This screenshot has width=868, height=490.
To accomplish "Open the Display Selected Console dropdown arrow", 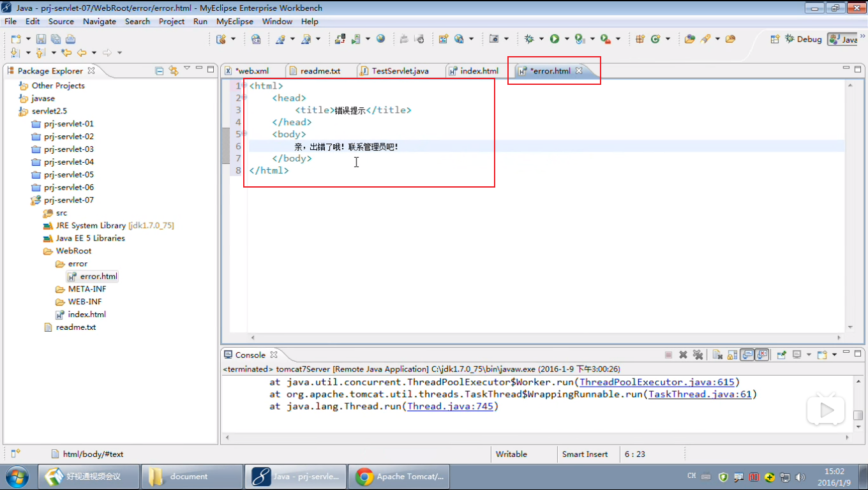I will (809, 355).
